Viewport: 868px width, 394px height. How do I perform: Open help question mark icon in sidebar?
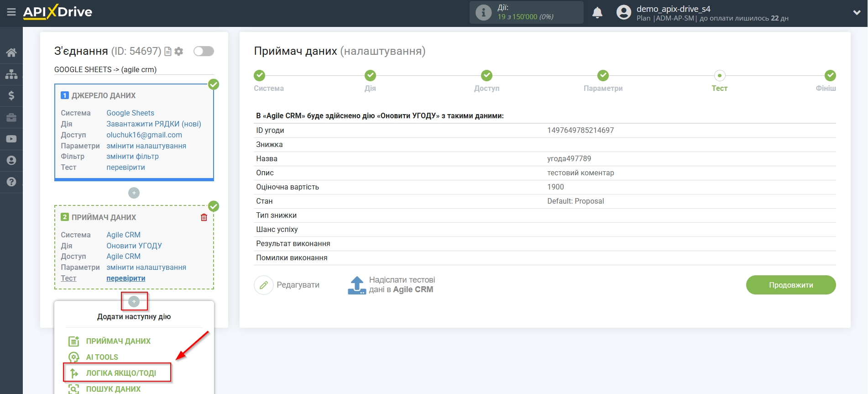point(11,182)
